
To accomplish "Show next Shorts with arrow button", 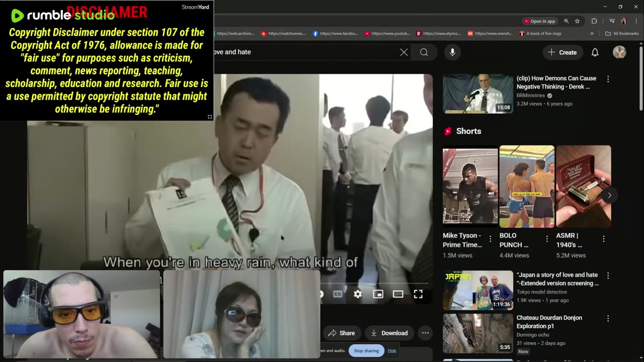I will [x=609, y=195].
